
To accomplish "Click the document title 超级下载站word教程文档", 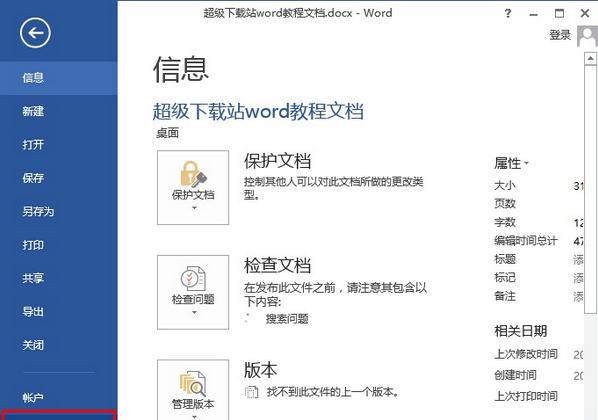I will click(258, 111).
